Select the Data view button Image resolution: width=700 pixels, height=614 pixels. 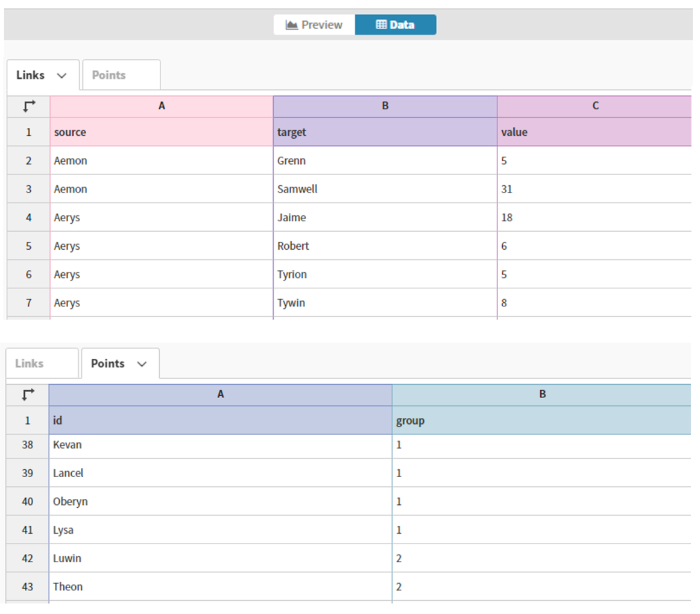coord(396,25)
